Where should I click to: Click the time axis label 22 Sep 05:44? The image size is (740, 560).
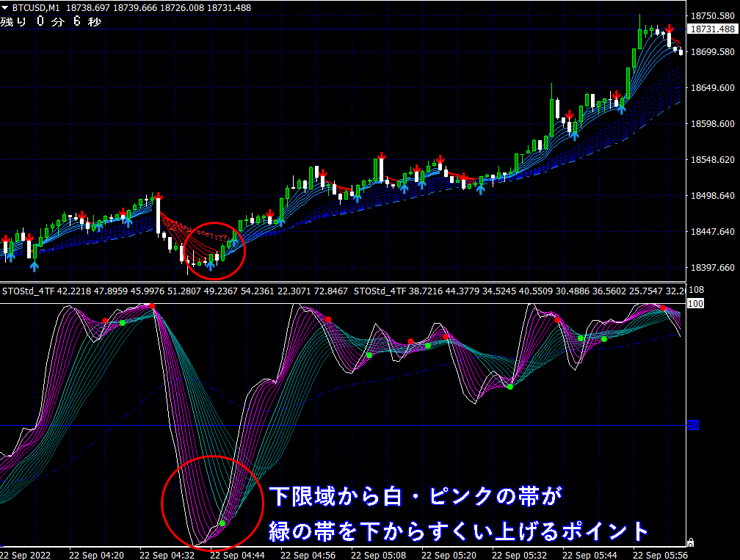point(590,555)
